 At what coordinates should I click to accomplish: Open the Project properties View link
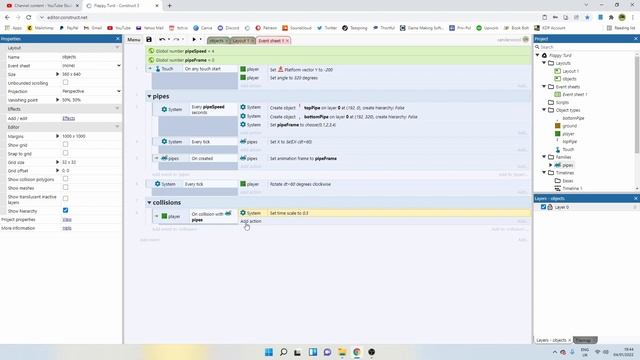click(67, 220)
